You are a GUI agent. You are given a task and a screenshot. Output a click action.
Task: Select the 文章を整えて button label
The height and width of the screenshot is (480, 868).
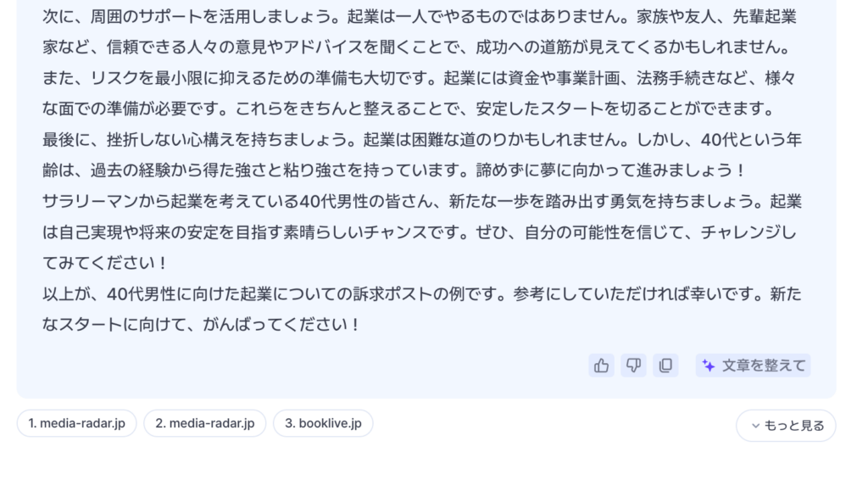(x=764, y=366)
